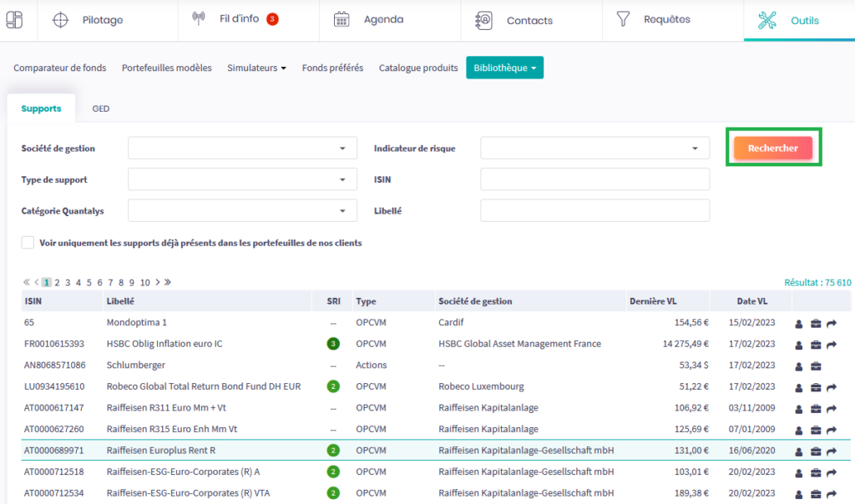
Task: Go to last page with double-arrow icon
Action: point(167,283)
